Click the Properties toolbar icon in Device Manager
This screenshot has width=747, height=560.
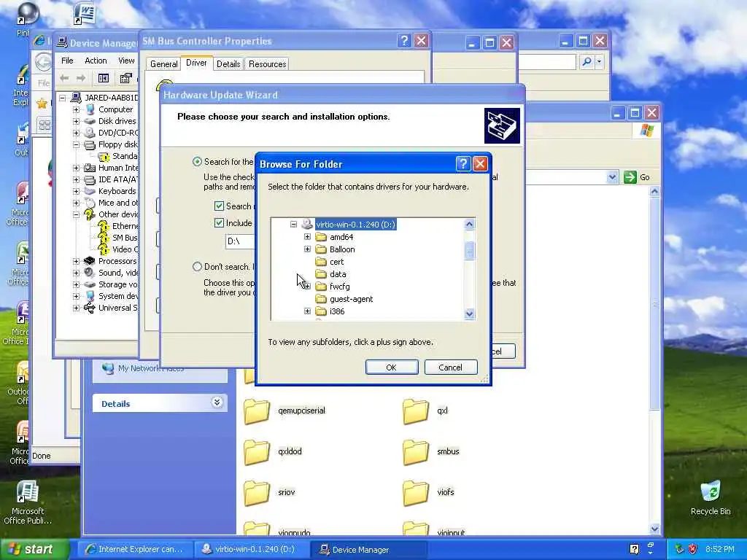click(x=125, y=77)
